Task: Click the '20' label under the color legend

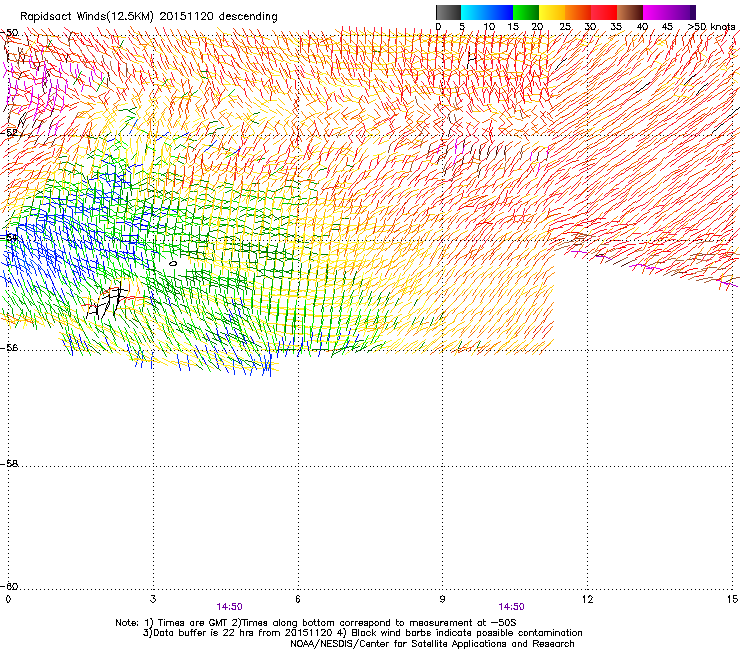Action: pyautogui.click(x=537, y=27)
